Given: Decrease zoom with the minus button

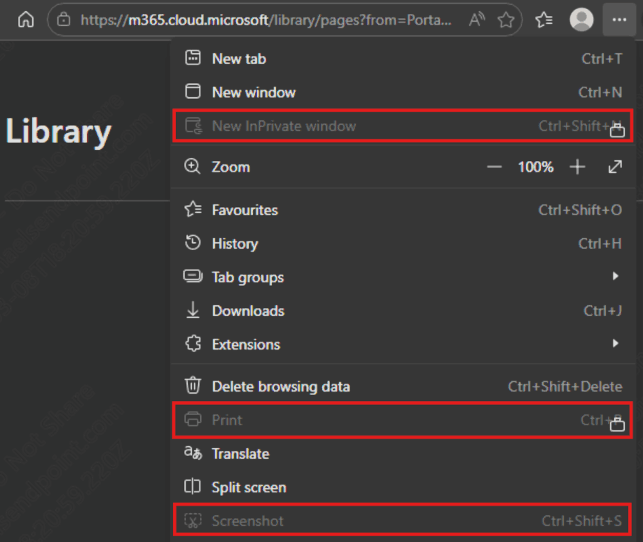Looking at the screenshot, I should point(494,167).
